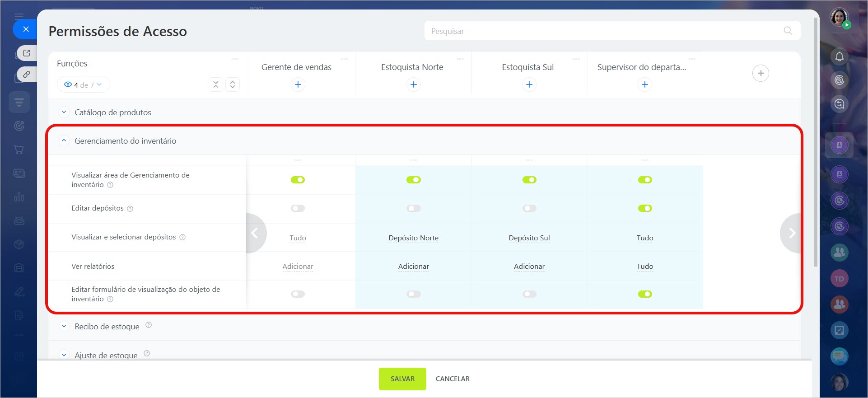
Task: Expand Catálogo de produtos section
Action: coord(64,112)
